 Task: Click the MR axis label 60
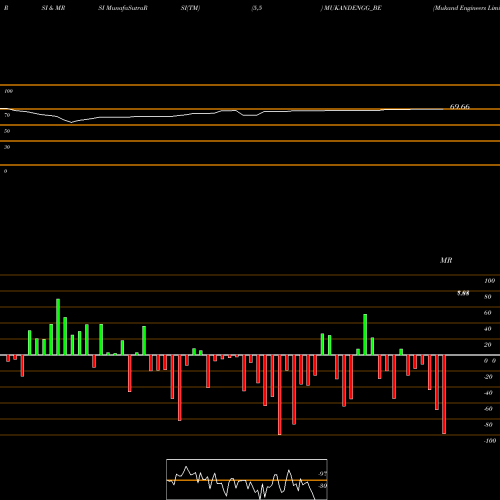(488, 313)
